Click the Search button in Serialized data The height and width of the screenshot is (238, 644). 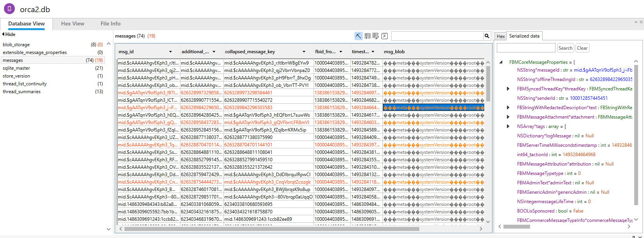[565, 48]
